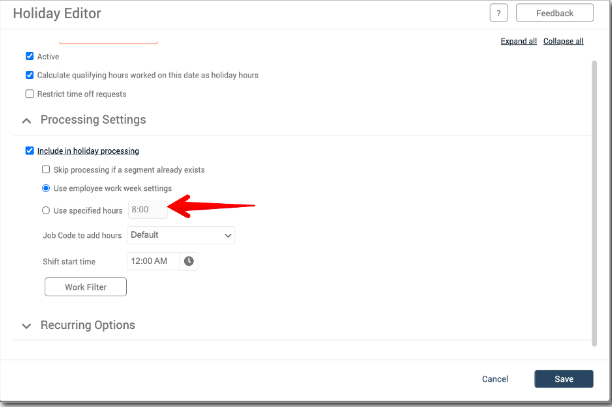Click the Shift start time label
Image resolution: width=612 pixels, height=407 pixels.
pyautogui.click(x=69, y=261)
